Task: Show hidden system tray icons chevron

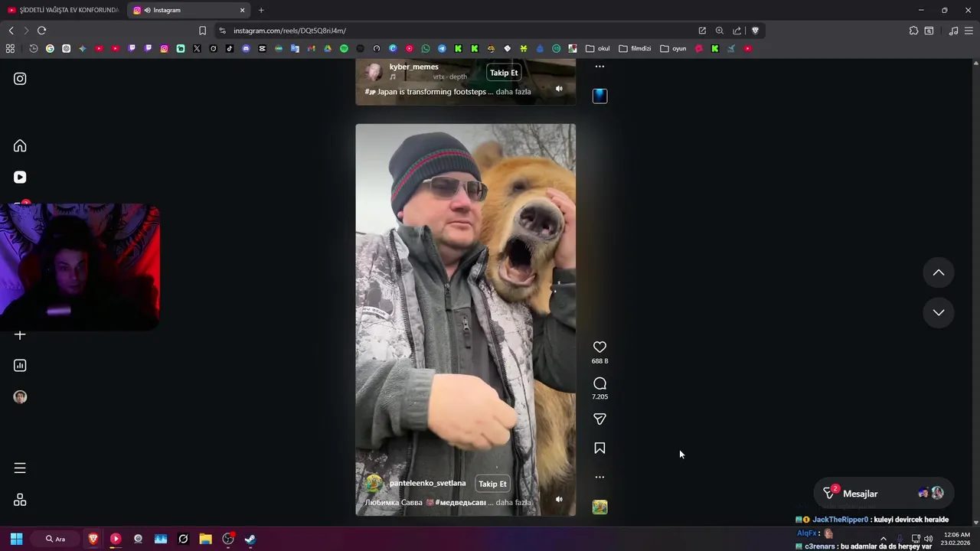Action: pyautogui.click(x=883, y=539)
